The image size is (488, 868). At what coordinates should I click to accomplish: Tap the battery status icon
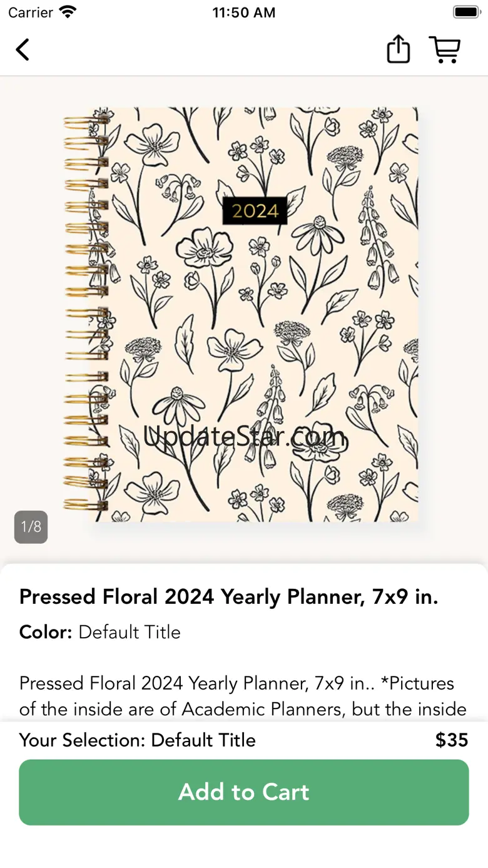pyautogui.click(x=466, y=12)
